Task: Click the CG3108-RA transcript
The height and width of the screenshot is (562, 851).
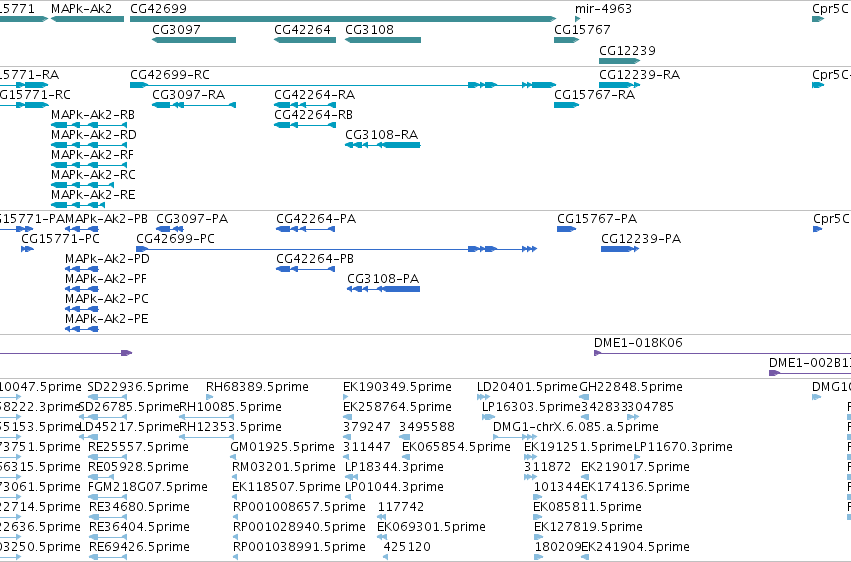Action: tap(383, 145)
